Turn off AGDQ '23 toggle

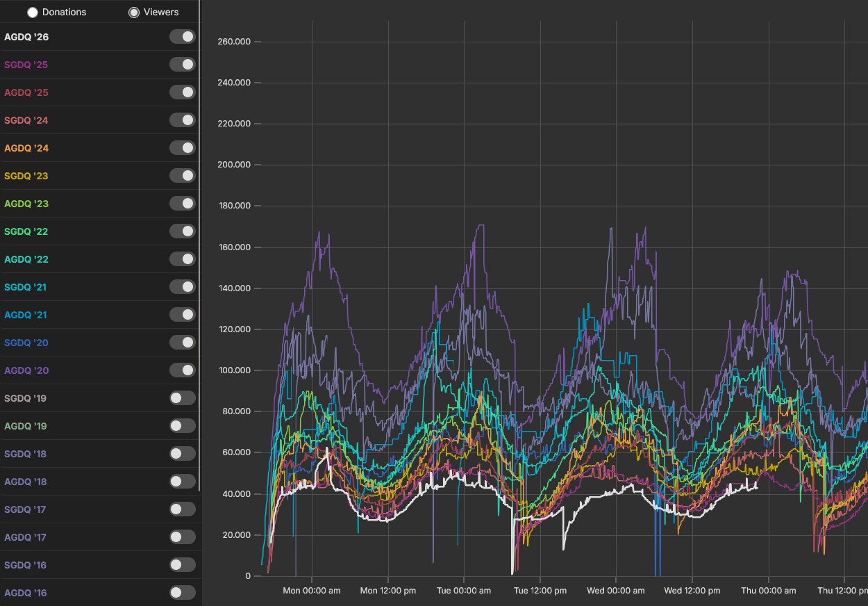click(x=183, y=204)
